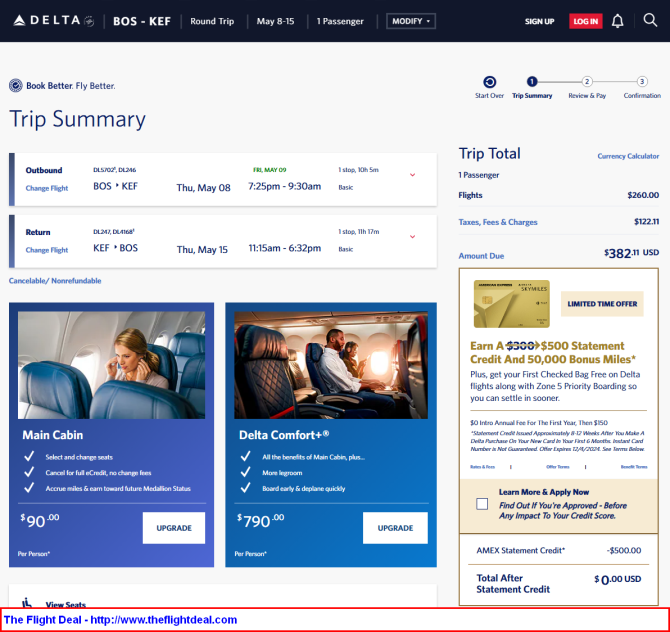Image resolution: width=670 pixels, height=632 pixels.
Task: Click the SIGN UP link
Action: 539,21
